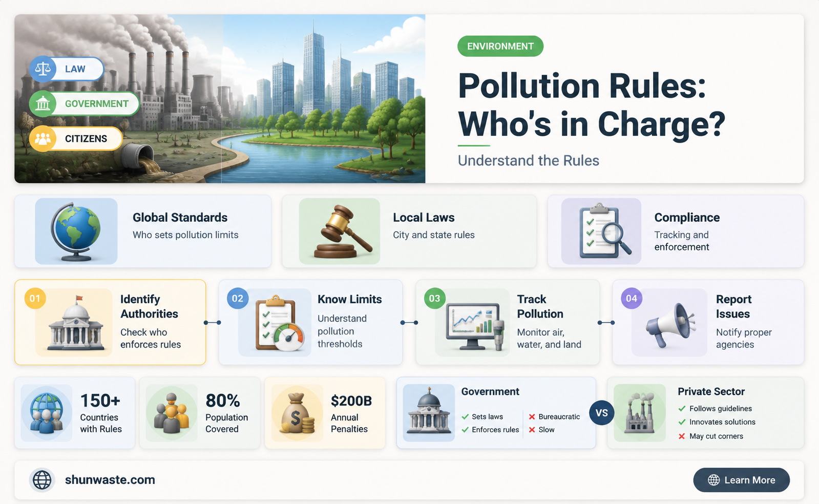Viewport: 819px width, 504px height.
Task: Click the Monitor air, water, and land text
Action: click(x=549, y=339)
